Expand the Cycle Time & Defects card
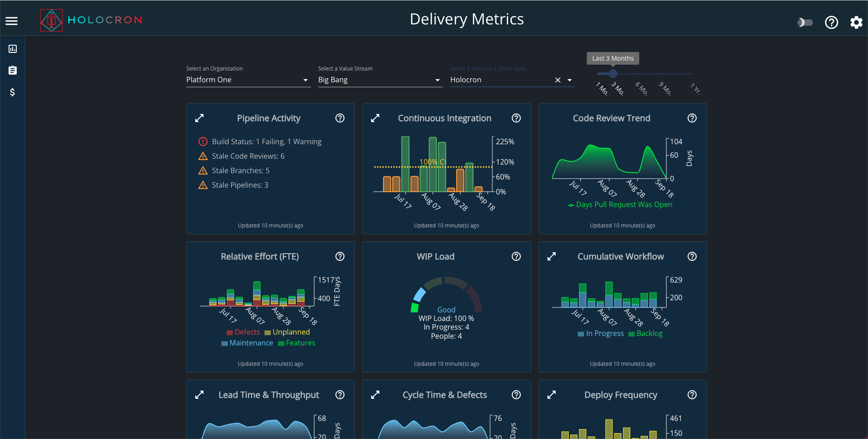The width and height of the screenshot is (868, 439). pyautogui.click(x=375, y=395)
